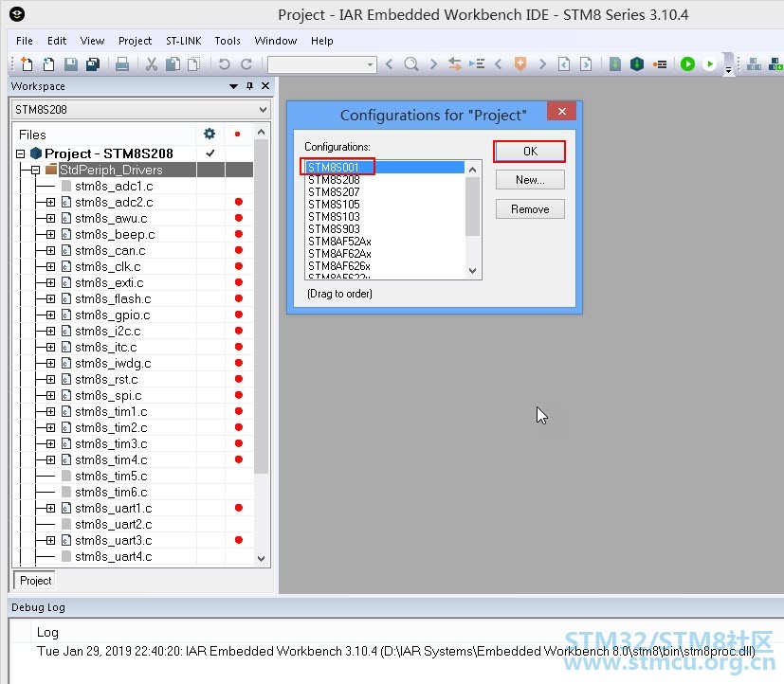Click the Navigate Backward page icon
The height and width of the screenshot is (684, 784).
pyautogui.click(x=564, y=64)
